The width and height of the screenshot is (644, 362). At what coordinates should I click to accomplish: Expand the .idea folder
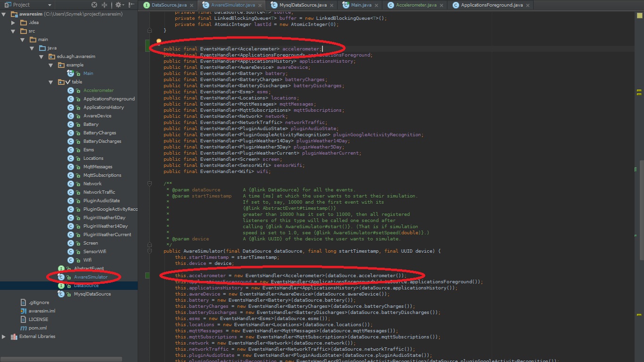point(14,23)
